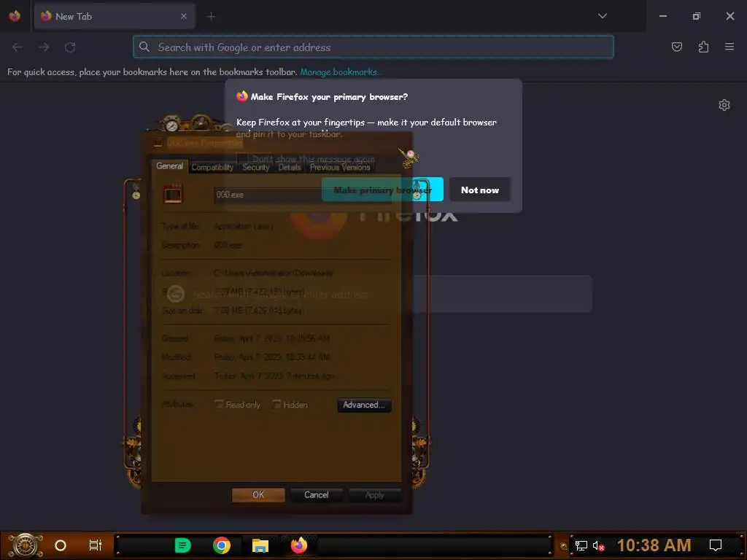
Task: Open Task View on the taskbar
Action: click(96, 545)
